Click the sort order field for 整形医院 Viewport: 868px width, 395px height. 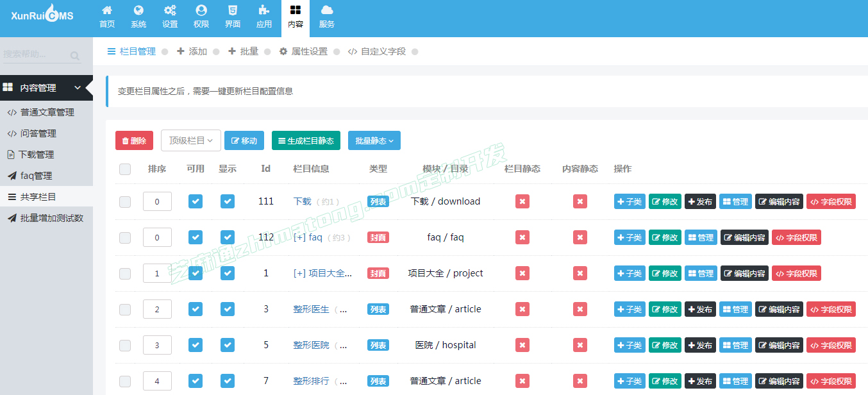pos(157,345)
